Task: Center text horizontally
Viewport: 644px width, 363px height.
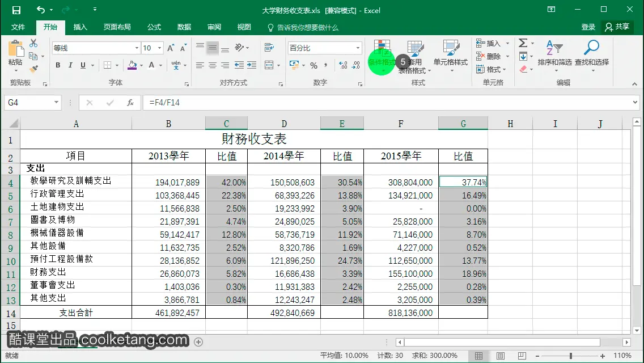Action: point(213,65)
